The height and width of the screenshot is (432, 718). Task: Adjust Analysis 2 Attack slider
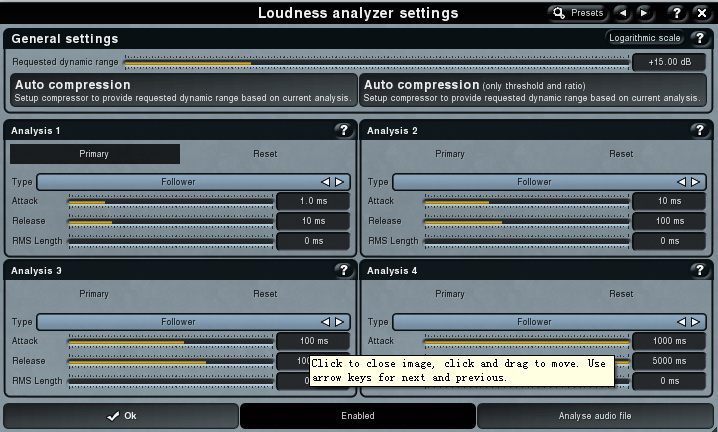[527, 202]
